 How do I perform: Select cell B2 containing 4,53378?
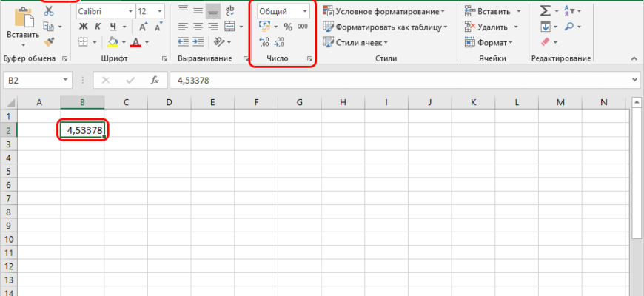[x=82, y=130]
